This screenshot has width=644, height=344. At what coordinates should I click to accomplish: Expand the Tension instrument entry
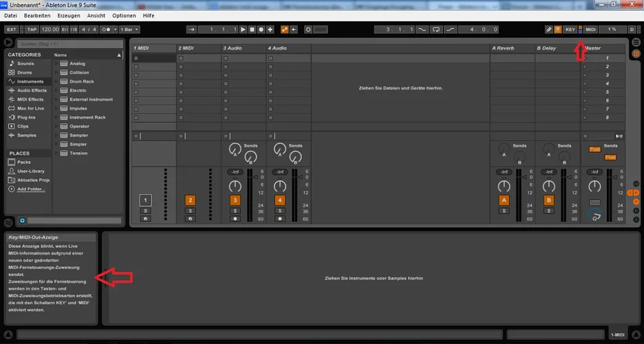tap(56, 153)
